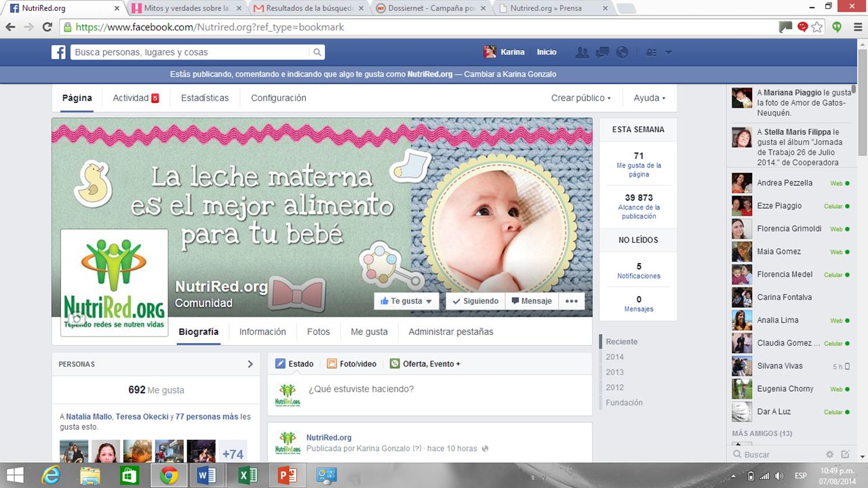This screenshot has width=868, height=488.
Task: Click the Mensaje button
Action: click(x=532, y=301)
